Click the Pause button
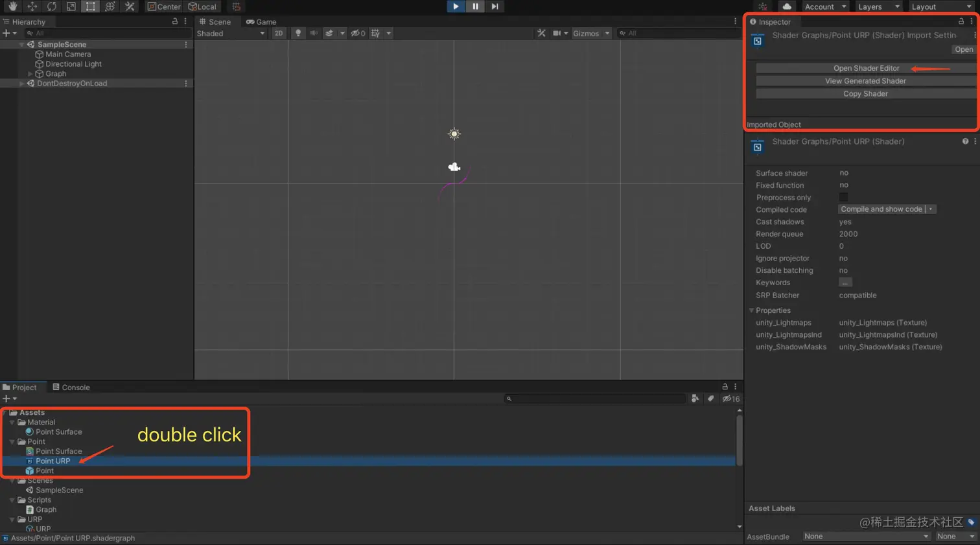The width and height of the screenshot is (980, 545). tap(475, 6)
